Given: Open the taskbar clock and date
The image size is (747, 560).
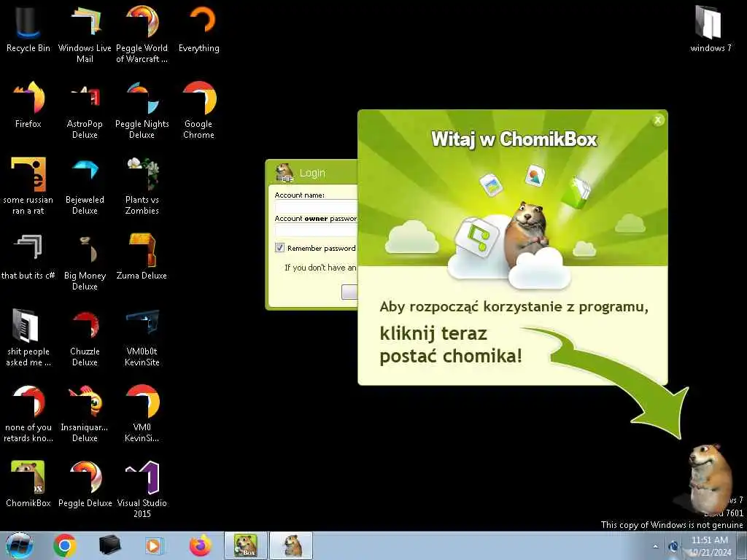Looking at the screenshot, I should pos(709,546).
